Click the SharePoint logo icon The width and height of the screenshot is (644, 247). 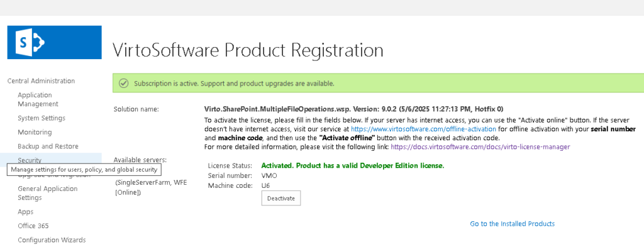pyautogui.click(x=54, y=42)
